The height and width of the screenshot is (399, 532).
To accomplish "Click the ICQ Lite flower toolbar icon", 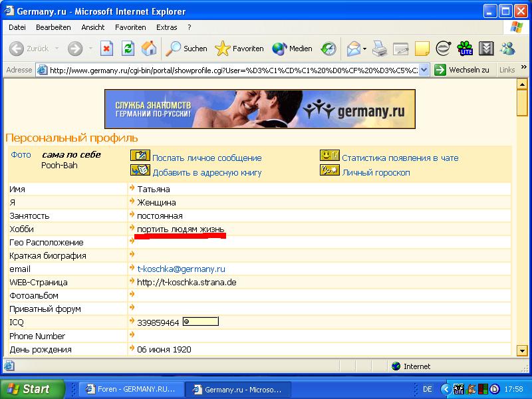I will [465, 49].
